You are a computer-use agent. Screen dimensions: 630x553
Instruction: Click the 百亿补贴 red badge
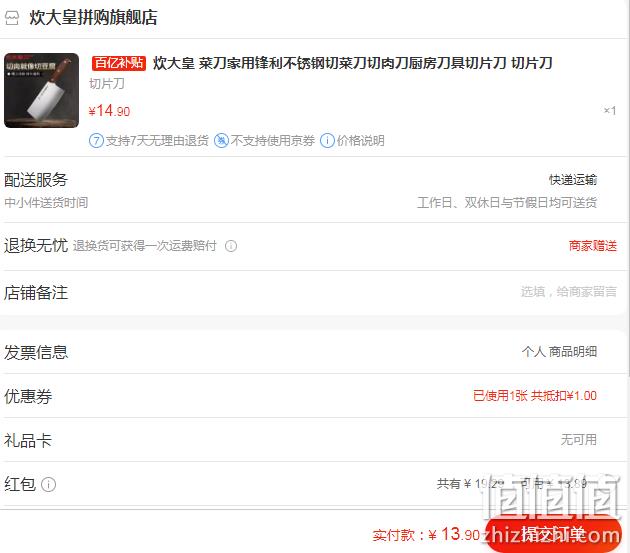click(119, 63)
